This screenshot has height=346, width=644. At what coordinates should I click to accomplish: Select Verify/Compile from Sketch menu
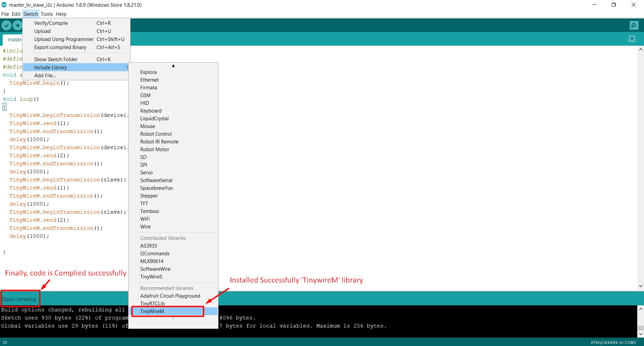(76, 23)
